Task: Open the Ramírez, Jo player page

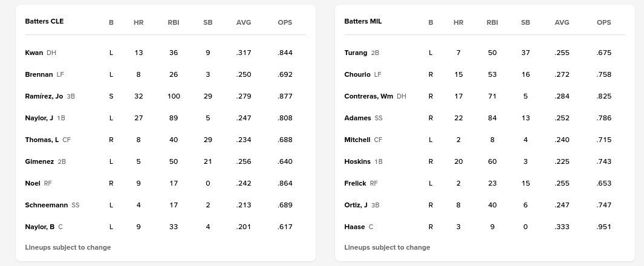Action: [x=44, y=96]
